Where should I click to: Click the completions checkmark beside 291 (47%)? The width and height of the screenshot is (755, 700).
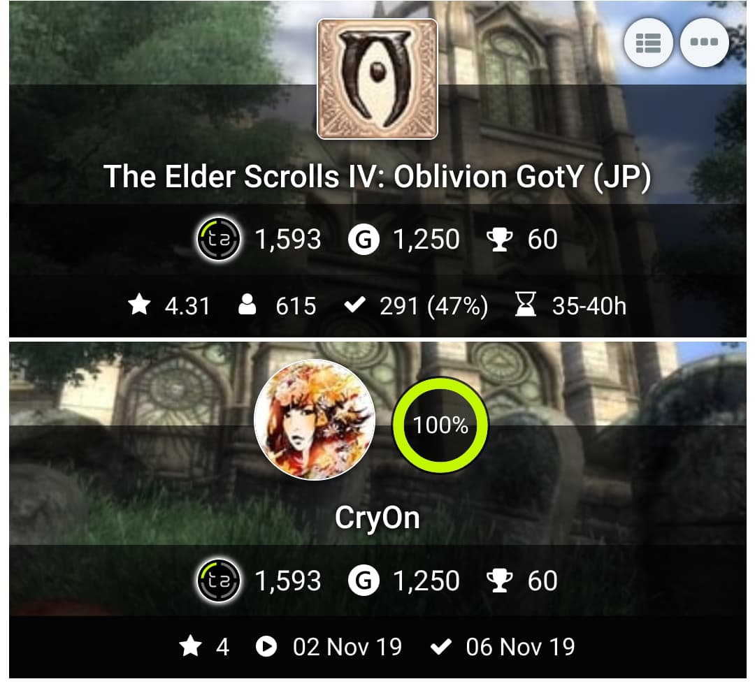[x=355, y=305]
